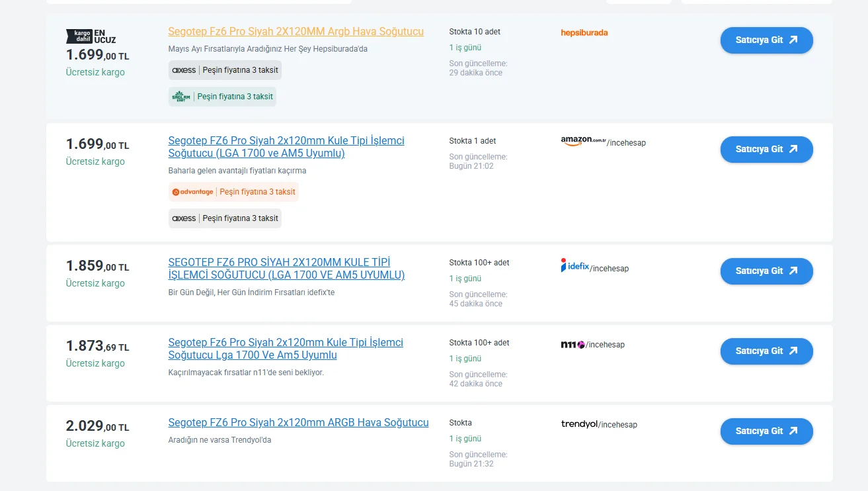Click the 2.029,00 TL price
Image resolution: width=868 pixels, height=491 pixels.
[97, 426]
